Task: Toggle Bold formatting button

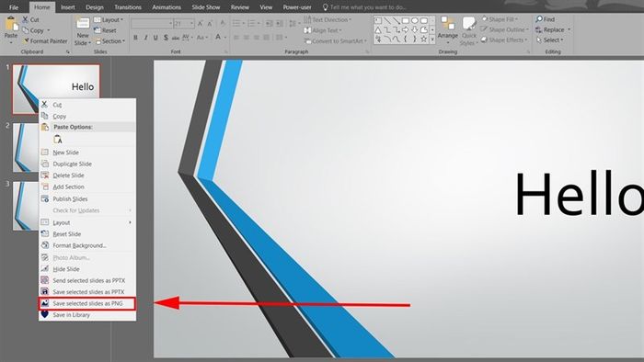Action: click(135, 38)
